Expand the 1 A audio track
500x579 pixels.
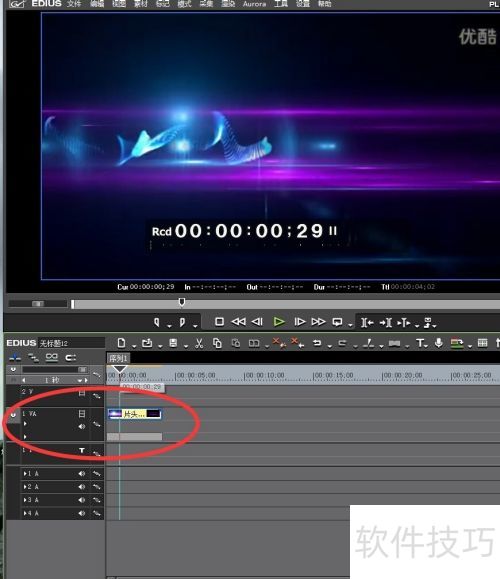coord(25,473)
